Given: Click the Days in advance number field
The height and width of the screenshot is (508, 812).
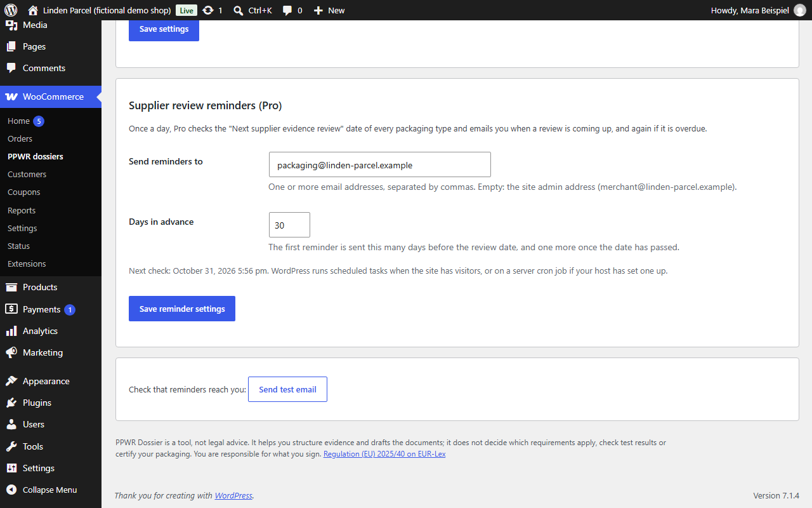Looking at the screenshot, I should click(x=289, y=225).
